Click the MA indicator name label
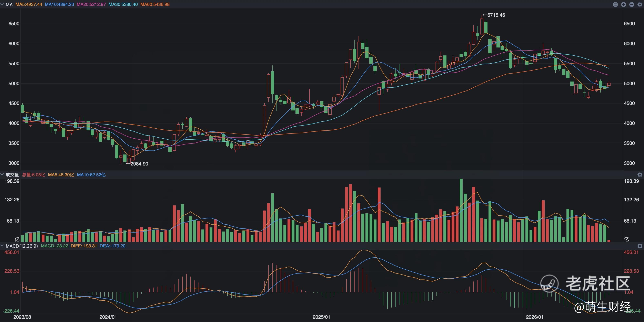 pyautogui.click(x=9, y=4)
